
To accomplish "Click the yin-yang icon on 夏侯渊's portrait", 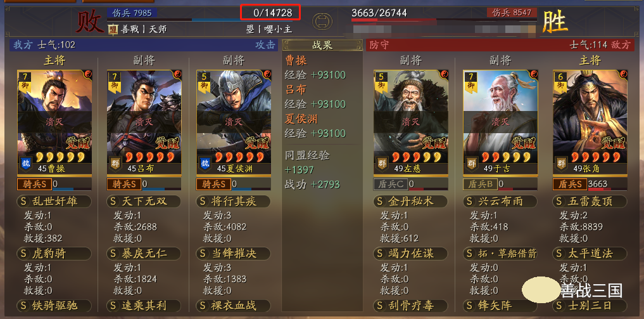I will click(267, 74).
